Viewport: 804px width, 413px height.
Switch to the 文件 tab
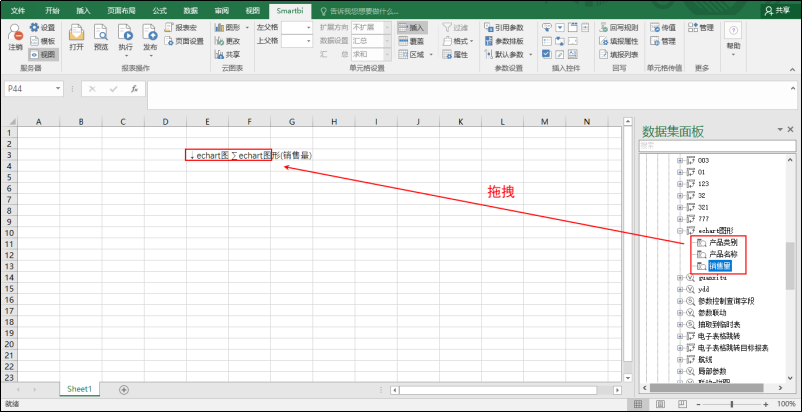[18, 10]
